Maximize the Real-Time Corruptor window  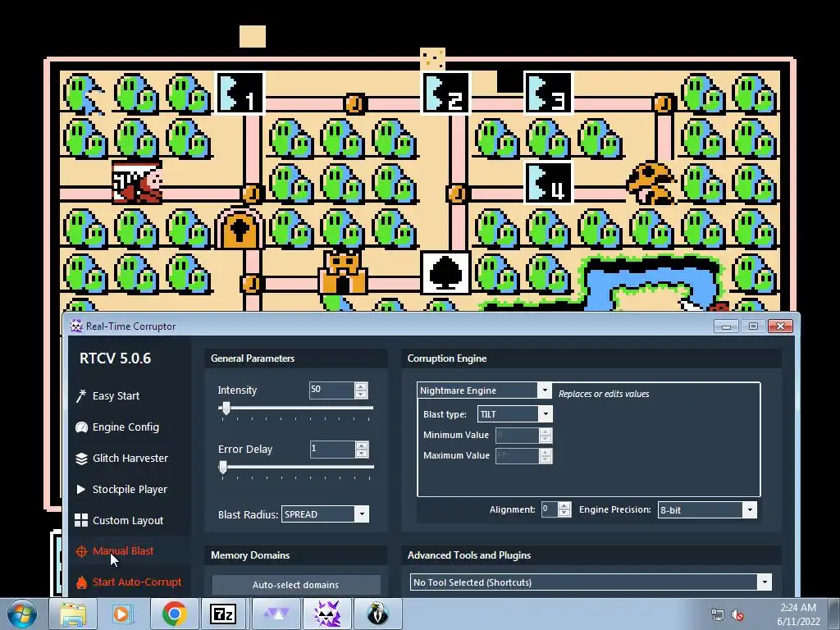(753, 326)
